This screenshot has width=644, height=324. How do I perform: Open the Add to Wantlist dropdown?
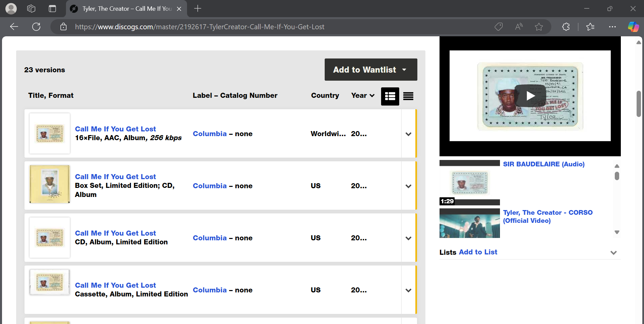click(371, 70)
